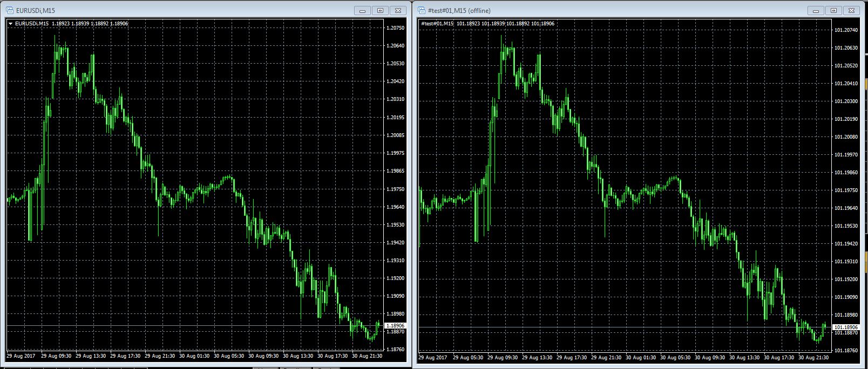
Task: Click the chart icon in the #test#01,M15 title bar
Action: (x=422, y=10)
